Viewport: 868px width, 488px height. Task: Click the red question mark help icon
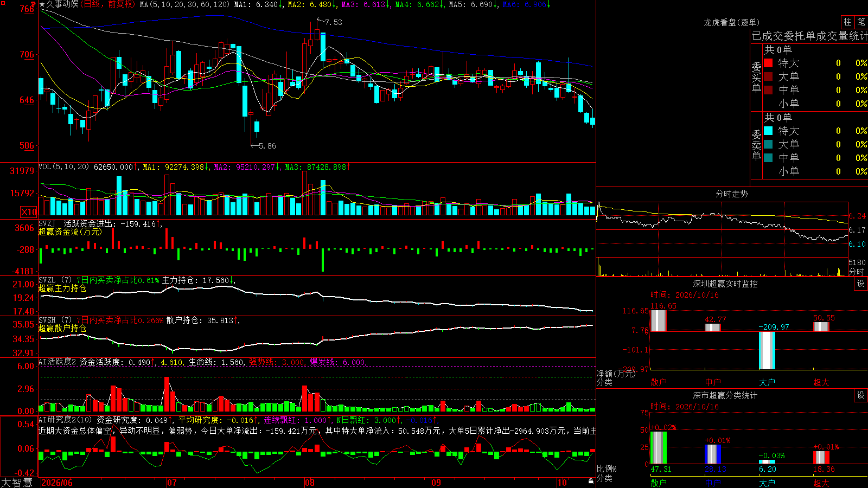[34, 4]
